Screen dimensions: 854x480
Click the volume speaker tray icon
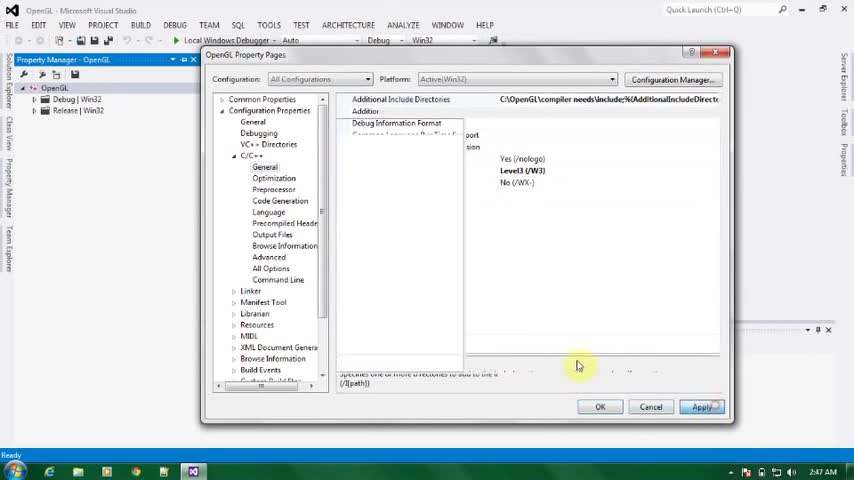click(x=791, y=472)
